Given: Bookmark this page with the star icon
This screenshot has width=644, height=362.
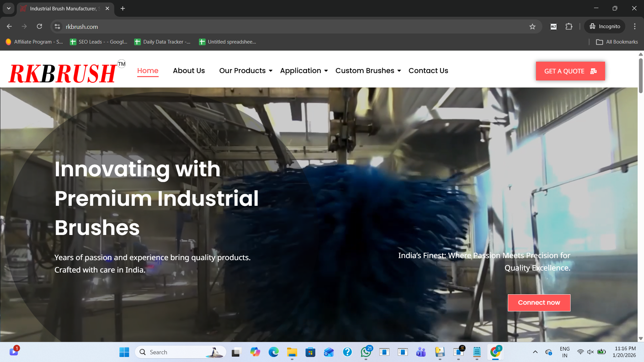Looking at the screenshot, I should click(533, 26).
